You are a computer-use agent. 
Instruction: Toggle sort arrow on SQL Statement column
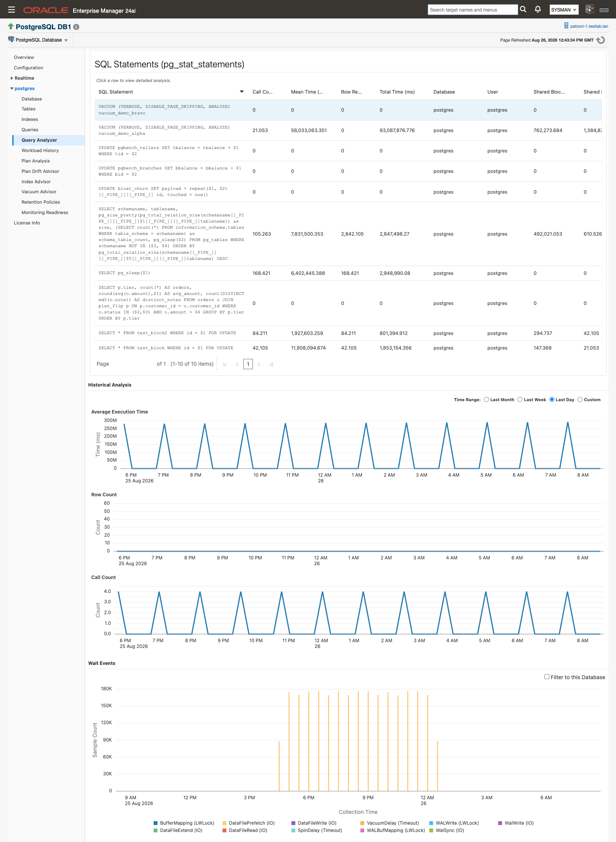(x=242, y=92)
